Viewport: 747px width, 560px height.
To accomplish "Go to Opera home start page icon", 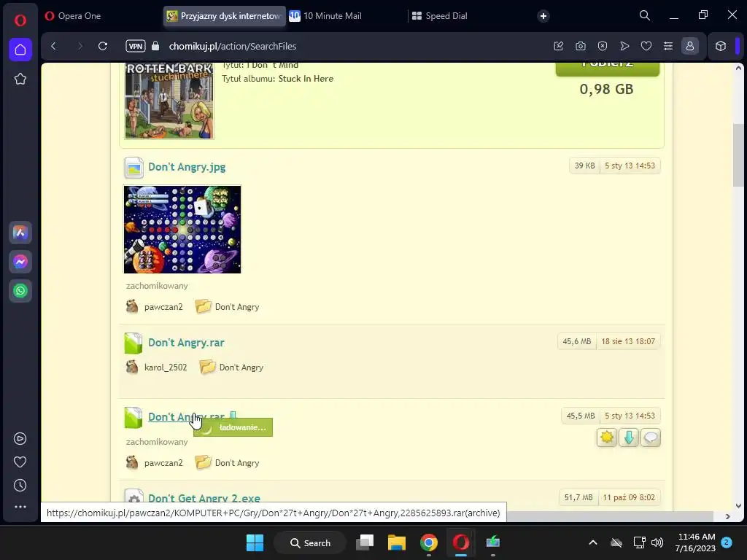I will 20,50.
